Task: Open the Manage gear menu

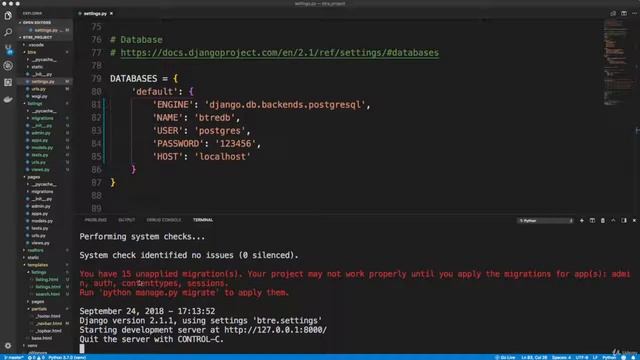Action: pos(8,345)
